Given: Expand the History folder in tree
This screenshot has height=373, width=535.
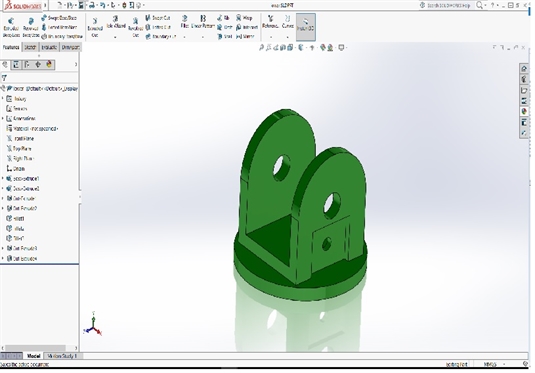Looking at the screenshot, I should [x=3, y=99].
